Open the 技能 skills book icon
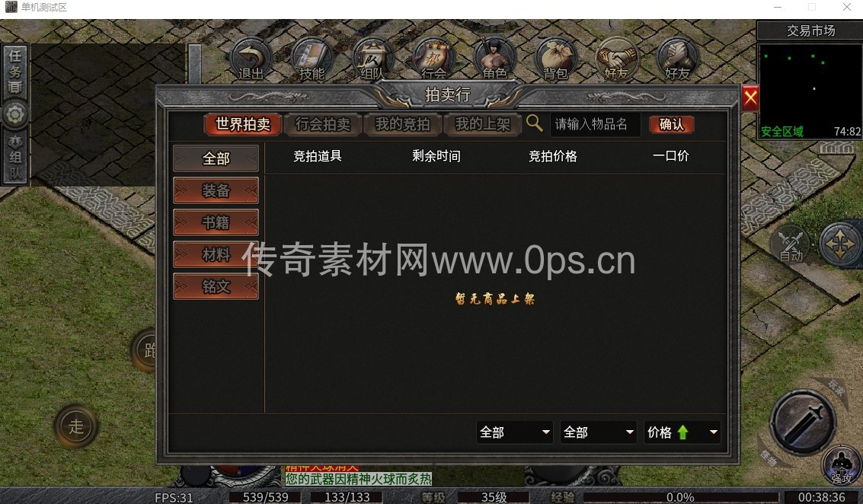The image size is (863, 504). click(x=312, y=59)
